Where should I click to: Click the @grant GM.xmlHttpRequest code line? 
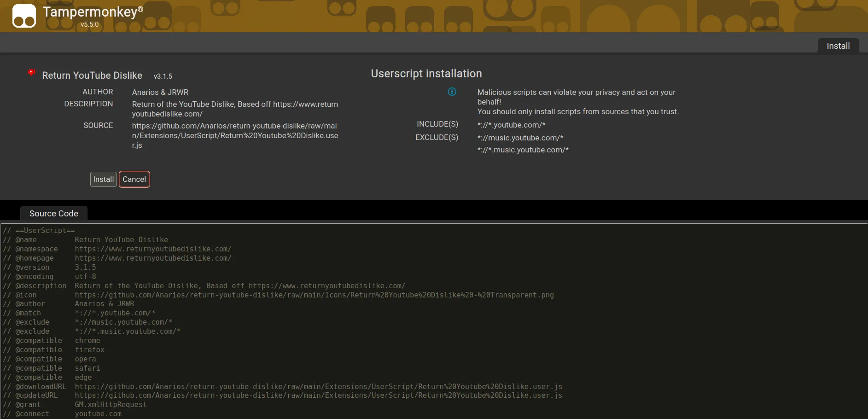[75, 405]
